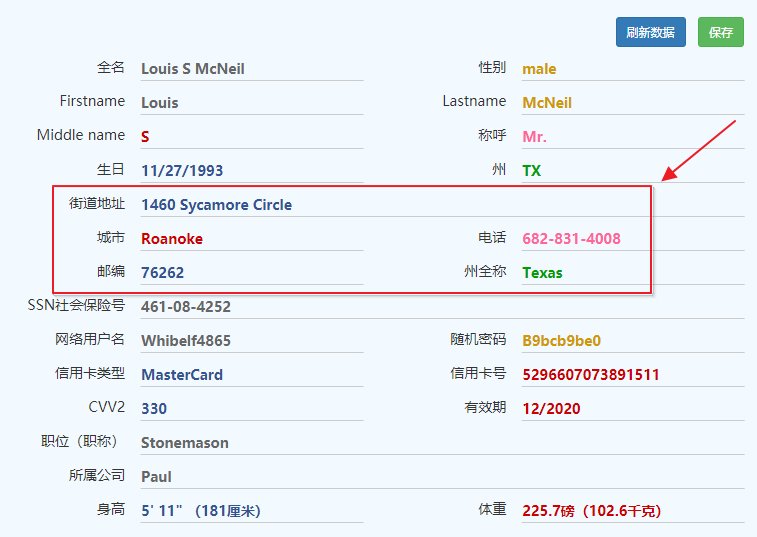This screenshot has width=757, height=537.
Task: Select the card type field MasterCard
Action: [251, 375]
